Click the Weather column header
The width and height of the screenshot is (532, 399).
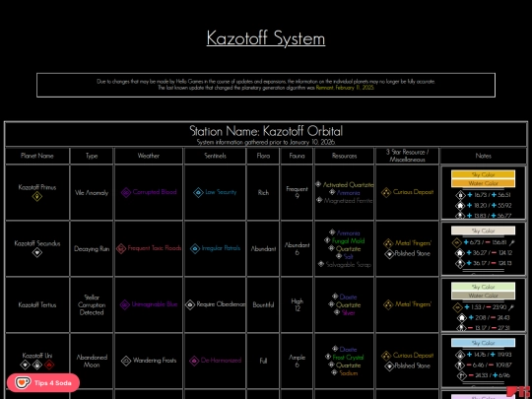point(148,156)
